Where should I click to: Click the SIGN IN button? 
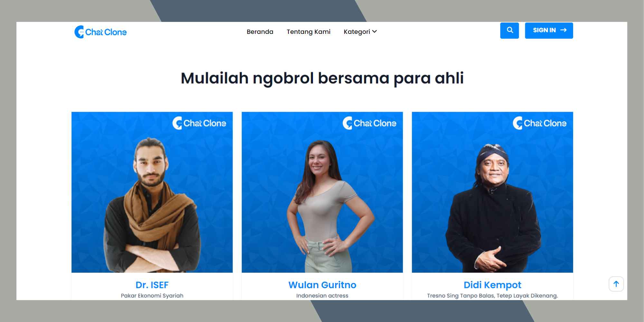[x=549, y=31]
